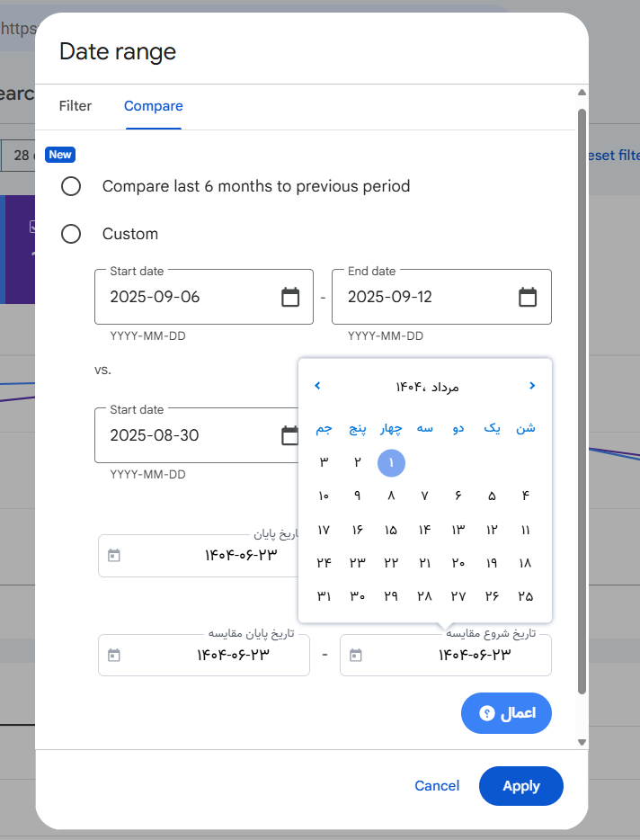640x840 pixels.
Task: Open calendar picker for first Start date
Action: click(290, 297)
